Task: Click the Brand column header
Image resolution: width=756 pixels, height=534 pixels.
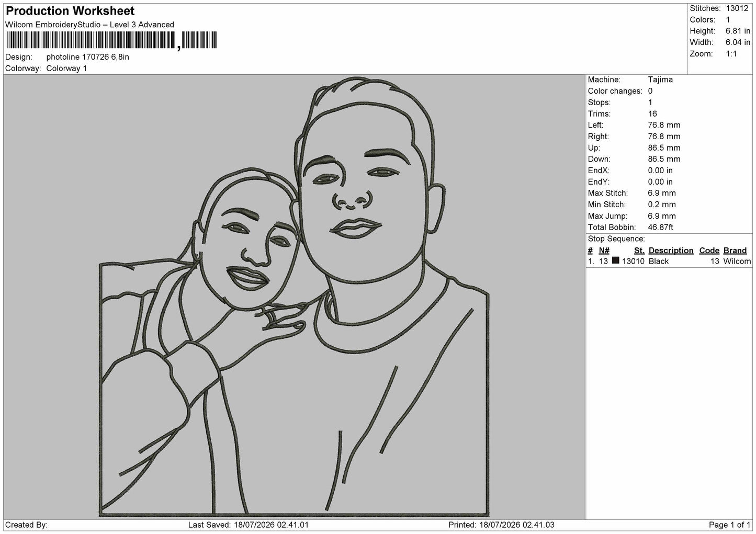Action: pyautogui.click(x=735, y=251)
